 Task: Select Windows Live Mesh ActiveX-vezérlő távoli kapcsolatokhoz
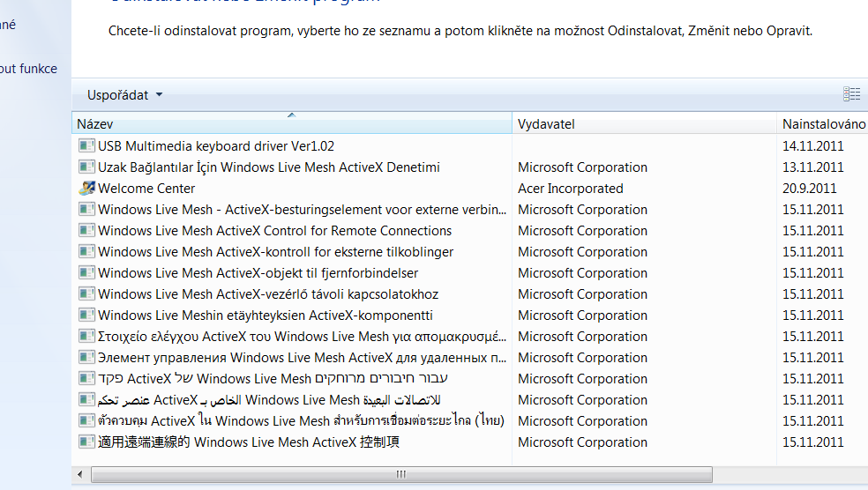point(268,294)
